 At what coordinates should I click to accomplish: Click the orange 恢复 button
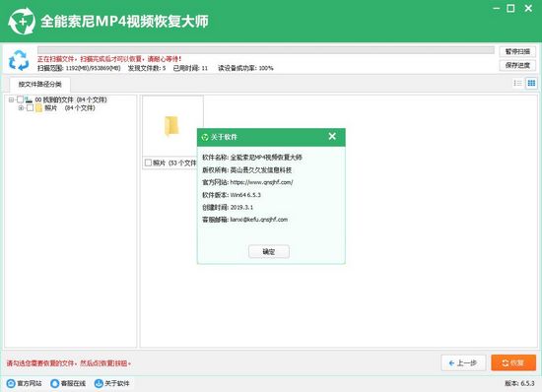(x=513, y=363)
